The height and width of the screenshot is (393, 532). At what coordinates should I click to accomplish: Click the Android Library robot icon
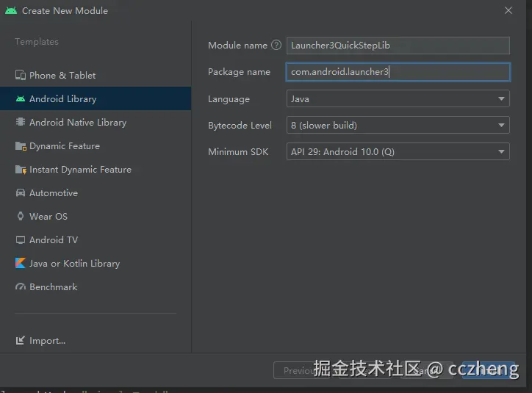(x=21, y=98)
